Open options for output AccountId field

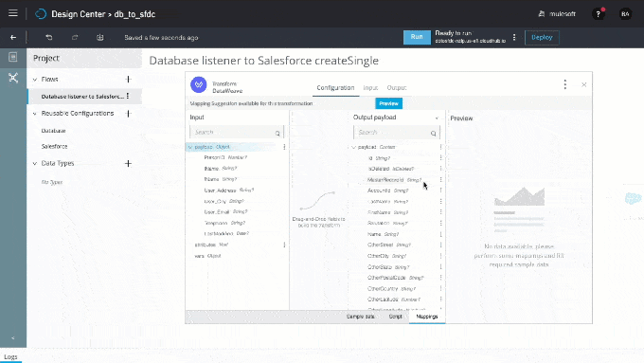(440, 191)
